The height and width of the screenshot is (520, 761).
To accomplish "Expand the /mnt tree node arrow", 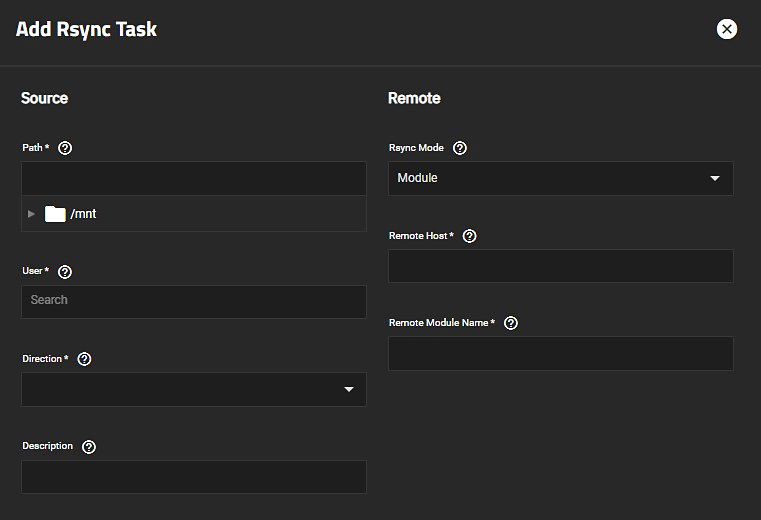I will click(32, 214).
